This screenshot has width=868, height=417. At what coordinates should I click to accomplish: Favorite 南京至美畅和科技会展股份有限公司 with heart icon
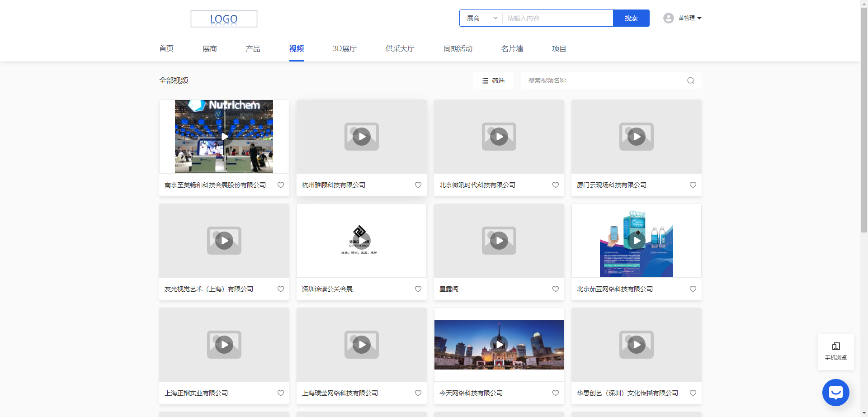pos(281,185)
